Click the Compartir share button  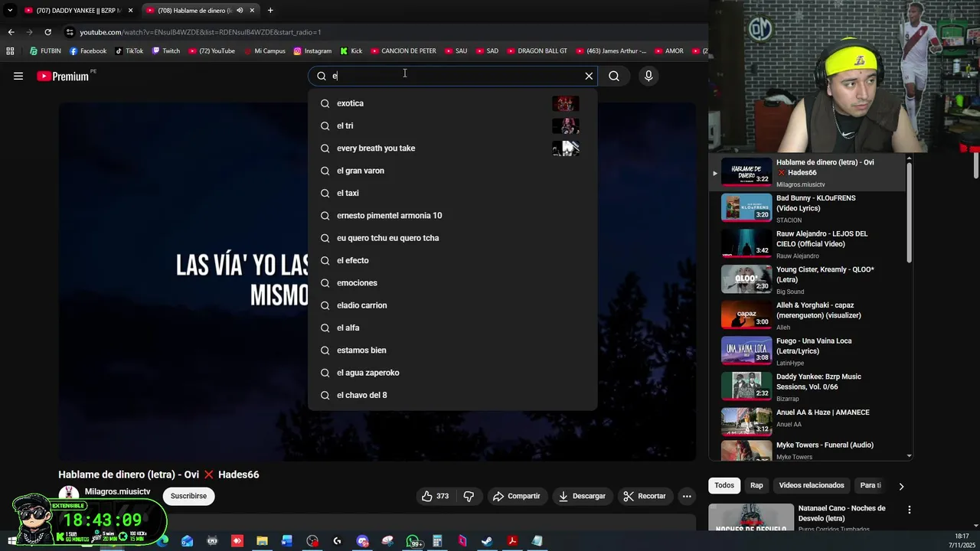(x=517, y=496)
